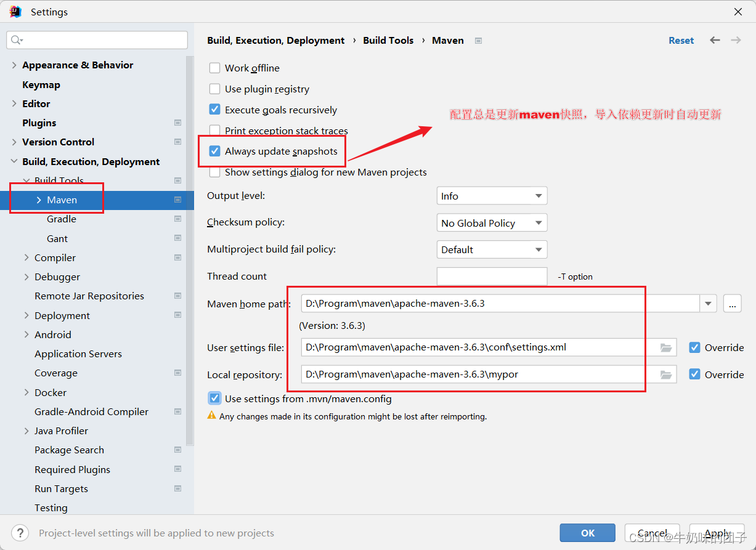Click project-level icon next to Package Search
This screenshot has width=756, height=550.
tap(177, 450)
